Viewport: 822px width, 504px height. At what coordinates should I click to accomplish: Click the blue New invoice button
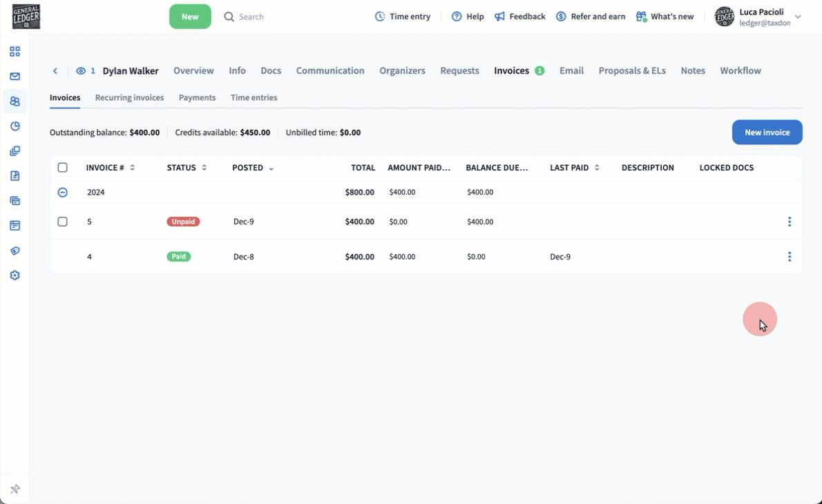click(767, 133)
